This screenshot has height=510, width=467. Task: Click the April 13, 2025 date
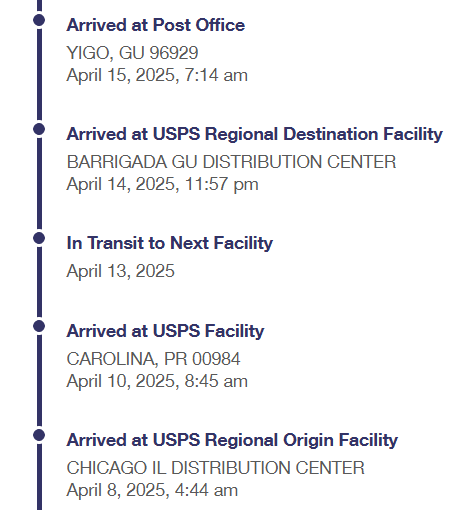[x=120, y=271]
